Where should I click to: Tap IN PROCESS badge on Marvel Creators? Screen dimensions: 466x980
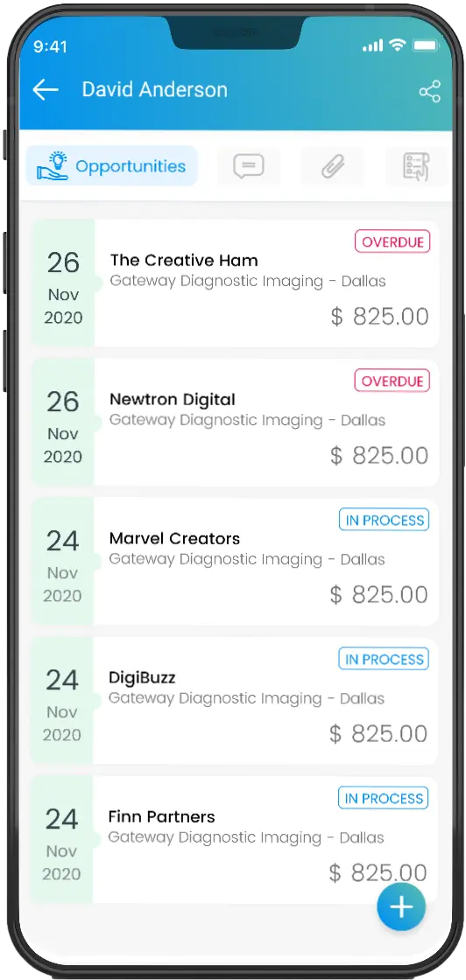tap(384, 520)
